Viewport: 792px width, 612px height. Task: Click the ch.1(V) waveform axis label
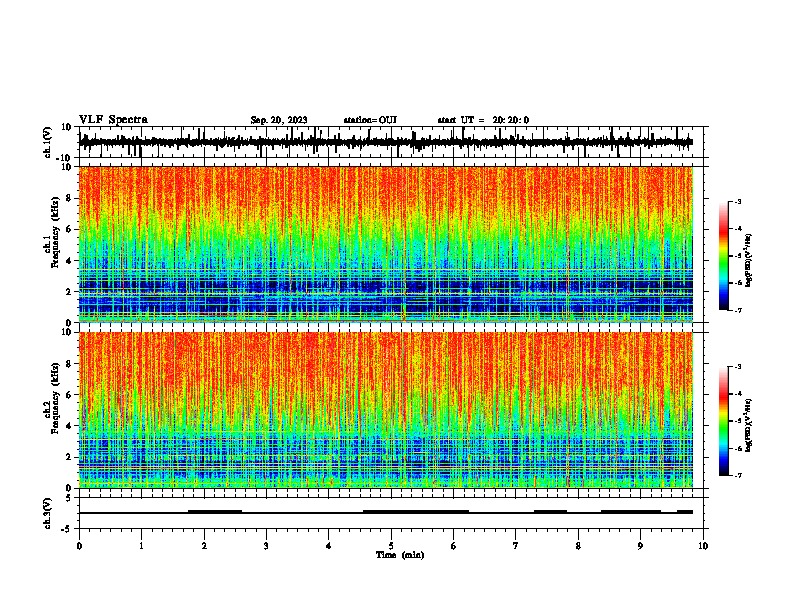(x=48, y=142)
